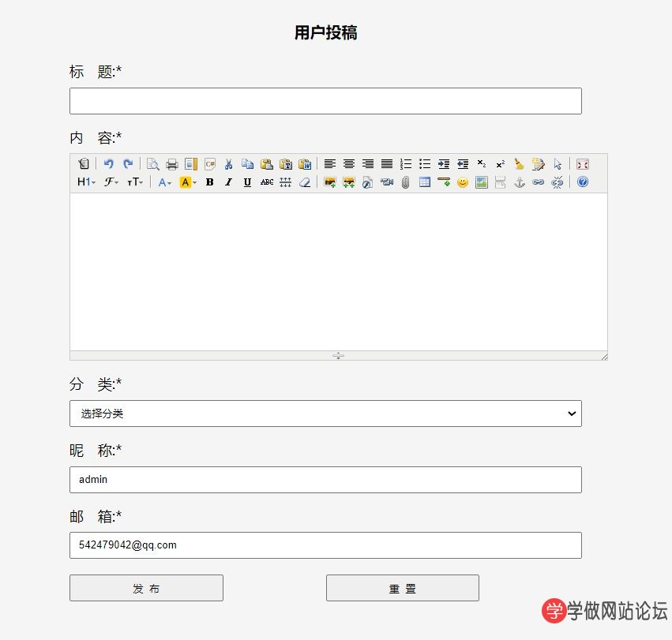Open the yellow text background color picker

pos(188,182)
